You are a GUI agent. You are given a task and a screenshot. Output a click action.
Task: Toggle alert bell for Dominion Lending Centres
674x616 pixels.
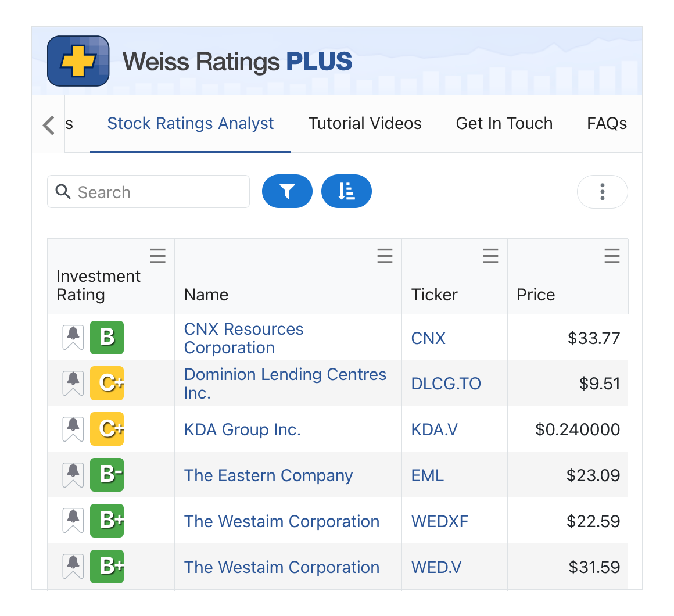(73, 384)
